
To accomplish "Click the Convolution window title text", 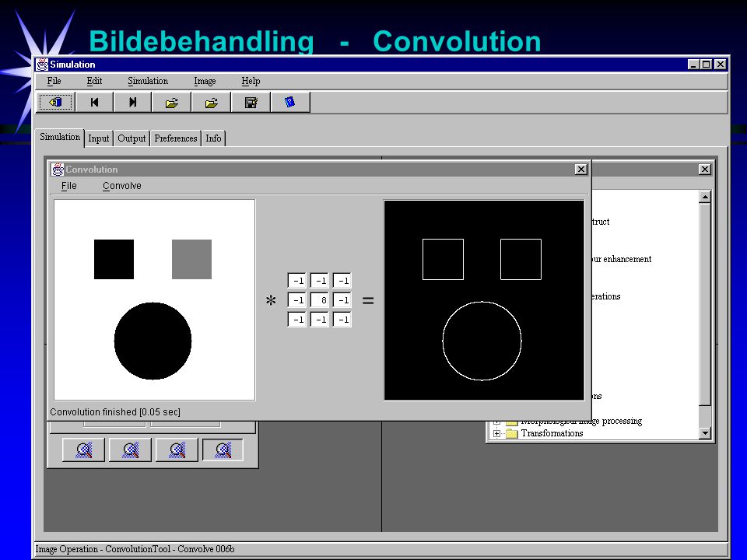I will 92,169.
